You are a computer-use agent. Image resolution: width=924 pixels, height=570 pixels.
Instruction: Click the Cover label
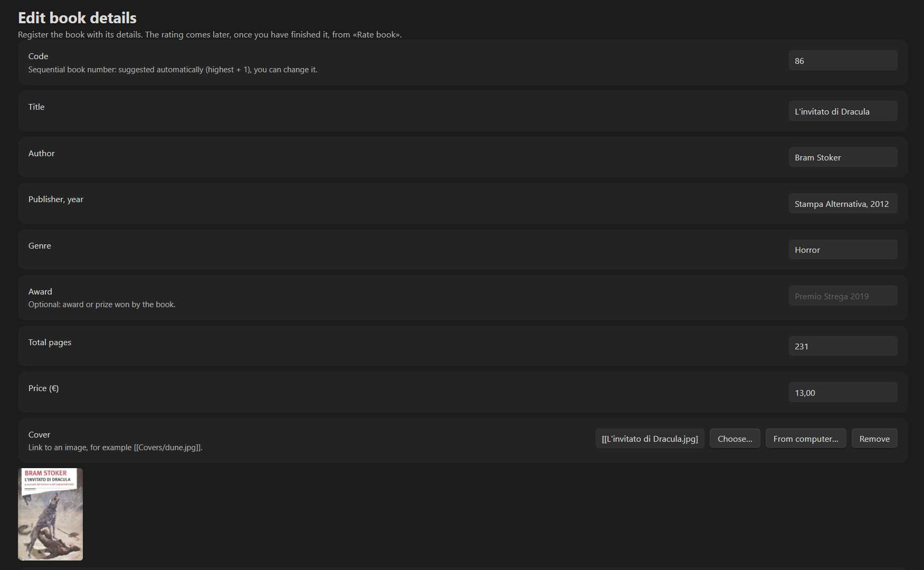(39, 435)
